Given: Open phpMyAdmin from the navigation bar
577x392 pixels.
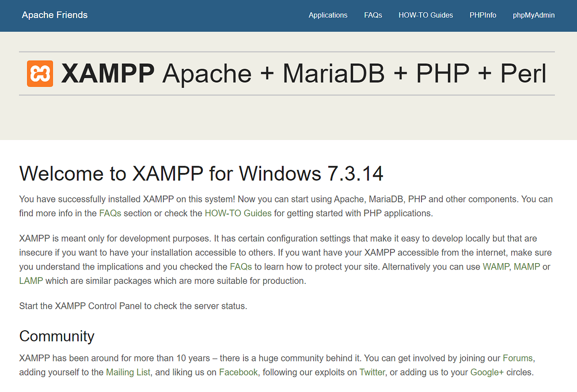Looking at the screenshot, I should coord(534,15).
